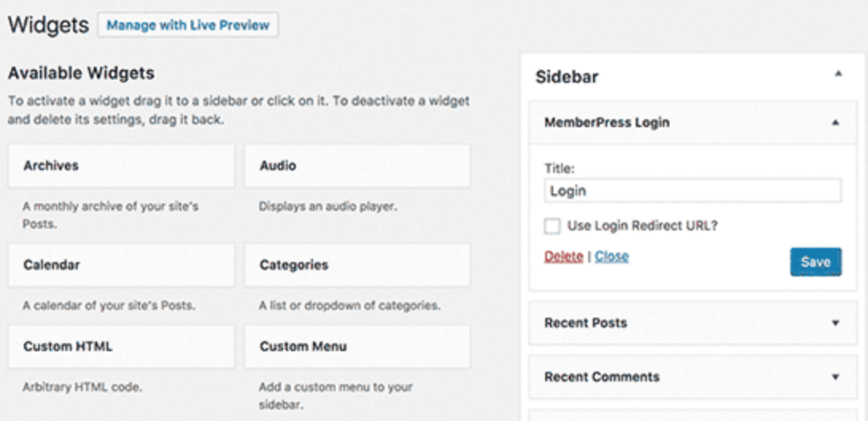
Task: Close the MemberPress Login widget settings
Action: [x=611, y=257]
